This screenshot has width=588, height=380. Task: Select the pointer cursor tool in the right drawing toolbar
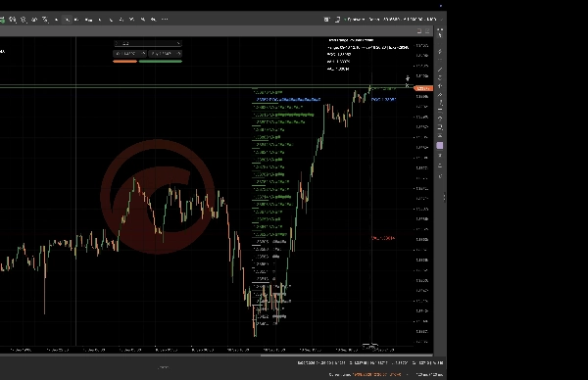440,35
